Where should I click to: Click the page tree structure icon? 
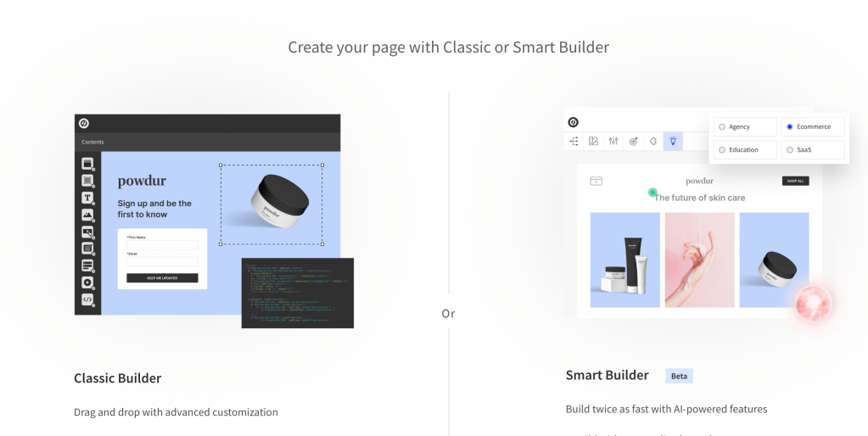coord(574,141)
